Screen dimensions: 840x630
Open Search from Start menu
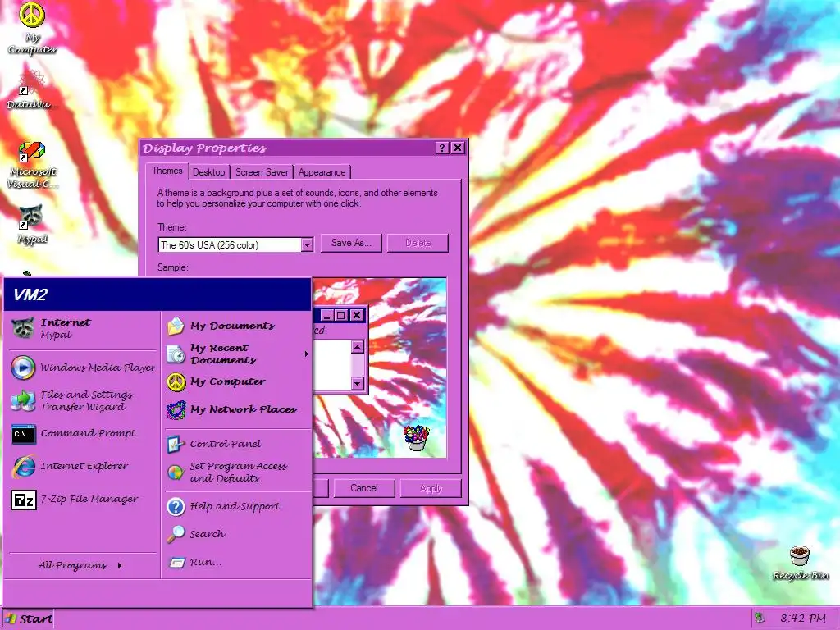pos(235,534)
